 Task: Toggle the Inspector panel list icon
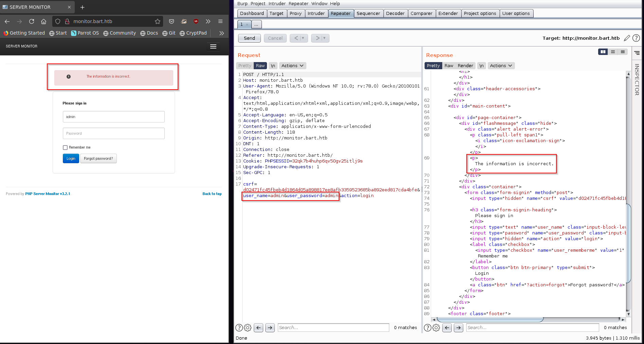(637, 53)
